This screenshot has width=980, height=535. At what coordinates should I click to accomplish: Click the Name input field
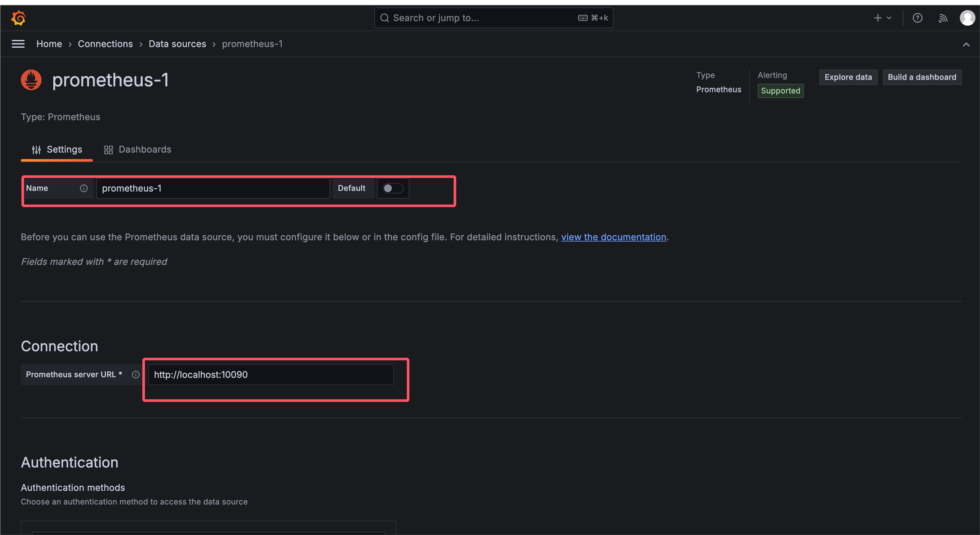click(x=213, y=188)
